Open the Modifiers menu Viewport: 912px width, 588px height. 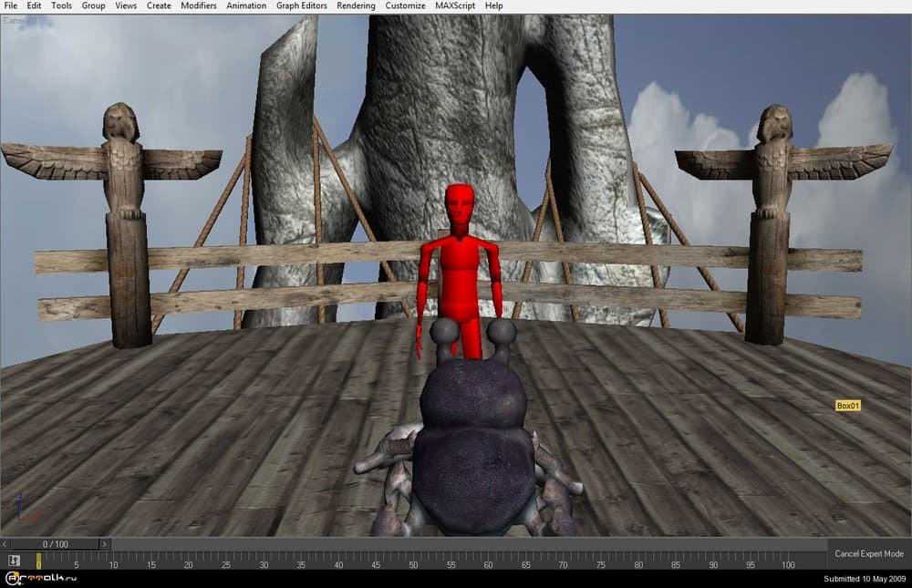coord(199,5)
